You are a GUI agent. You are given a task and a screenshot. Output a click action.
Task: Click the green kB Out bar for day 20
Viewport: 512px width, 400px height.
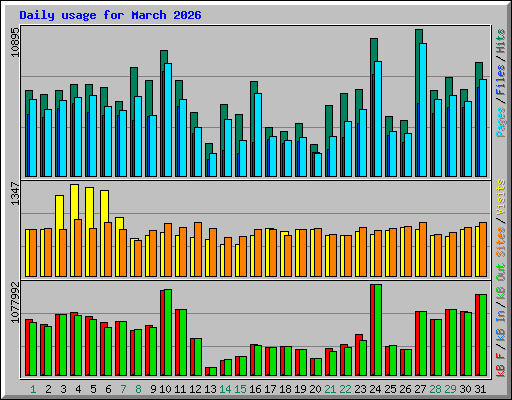(x=318, y=367)
